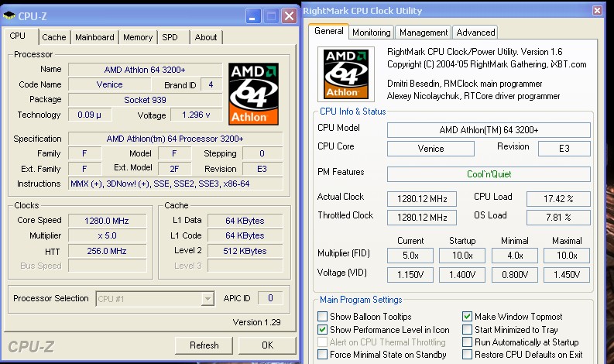Viewport: 614px width, 364px height.
Task: Click the Voltage value 1.296 v
Action: [196, 115]
